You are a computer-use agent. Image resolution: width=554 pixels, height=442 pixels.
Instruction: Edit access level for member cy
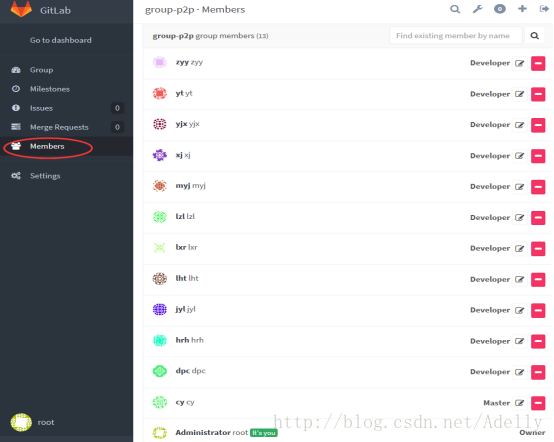pos(519,403)
